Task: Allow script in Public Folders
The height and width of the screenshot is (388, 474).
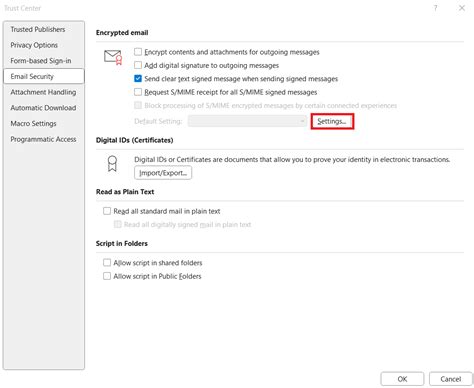Action: 107,276
